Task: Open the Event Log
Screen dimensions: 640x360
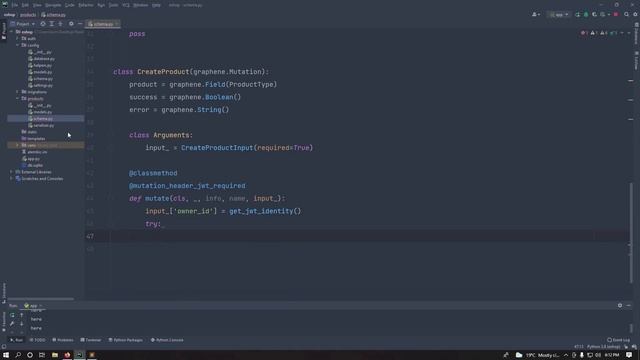Action: (618, 340)
